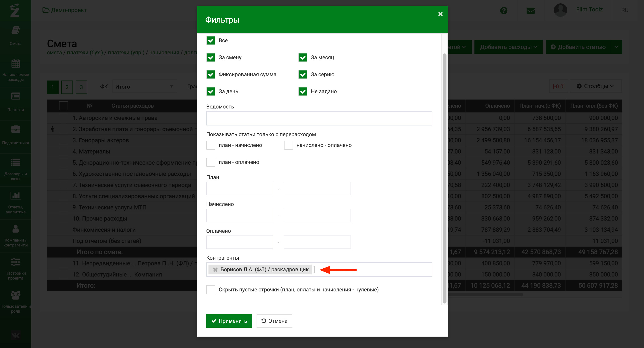Open Настройки проекта in the sidebar
The image size is (644, 348).
pyautogui.click(x=15, y=269)
